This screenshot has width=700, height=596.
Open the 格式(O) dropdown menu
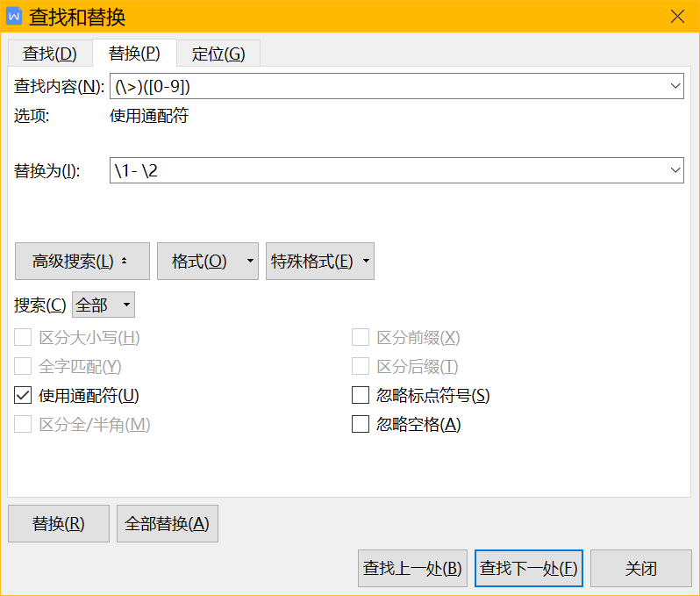click(207, 262)
